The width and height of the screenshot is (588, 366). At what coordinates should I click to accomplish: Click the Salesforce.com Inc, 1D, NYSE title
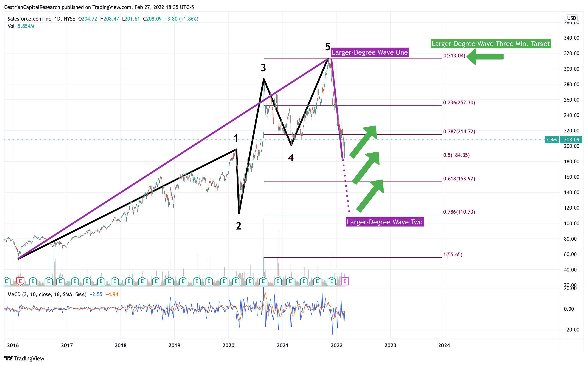click(x=41, y=19)
